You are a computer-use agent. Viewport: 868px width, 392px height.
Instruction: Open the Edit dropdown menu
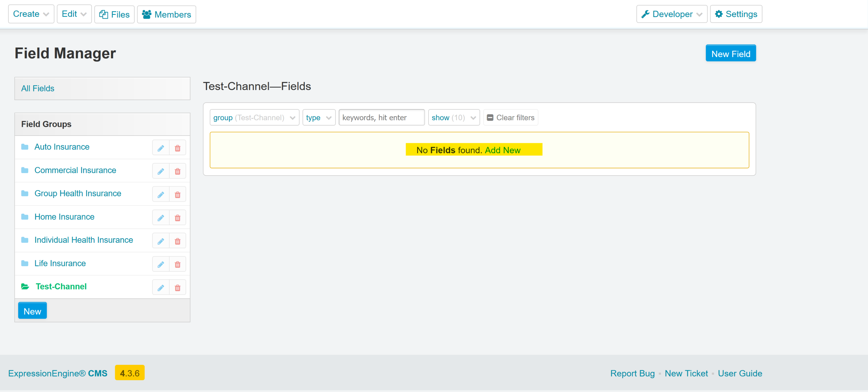(x=74, y=14)
